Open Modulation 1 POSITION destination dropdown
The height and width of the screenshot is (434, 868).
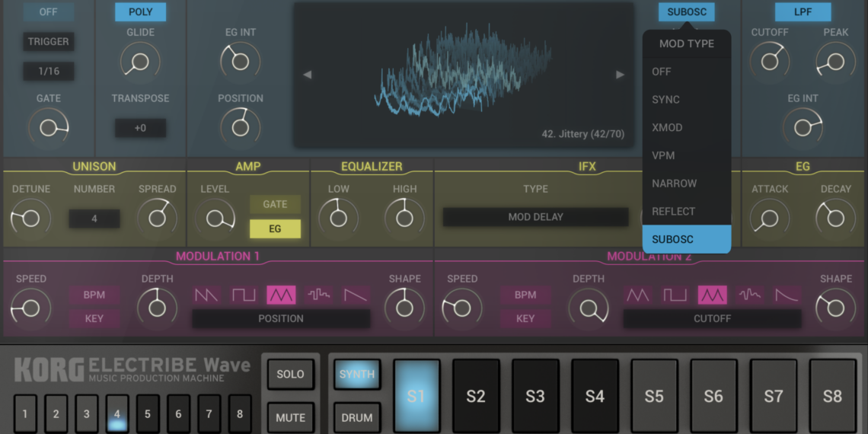coord(281,319)
